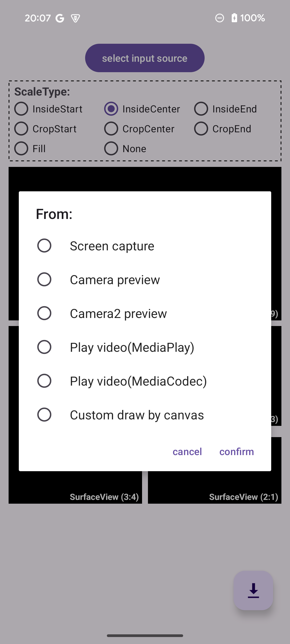The image size is (290, 644).
Task: Set ScaleType to CropCenter
Action: [x=139, y=129]
